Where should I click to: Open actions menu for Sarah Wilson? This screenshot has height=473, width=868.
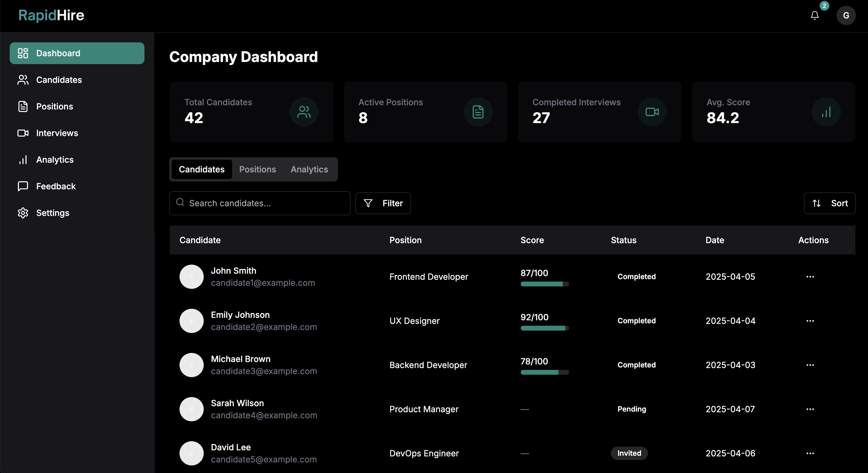(810, 409)
